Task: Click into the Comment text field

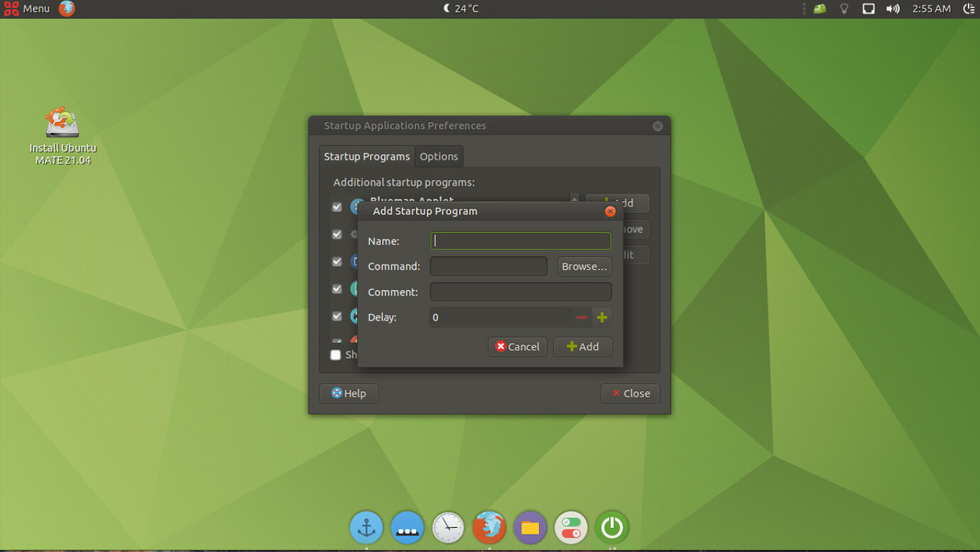Action: pyautogui.click(x=521, y=292)
